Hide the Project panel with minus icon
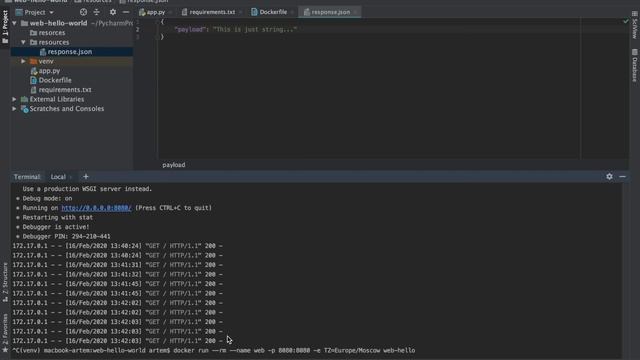 click(126, 12)
